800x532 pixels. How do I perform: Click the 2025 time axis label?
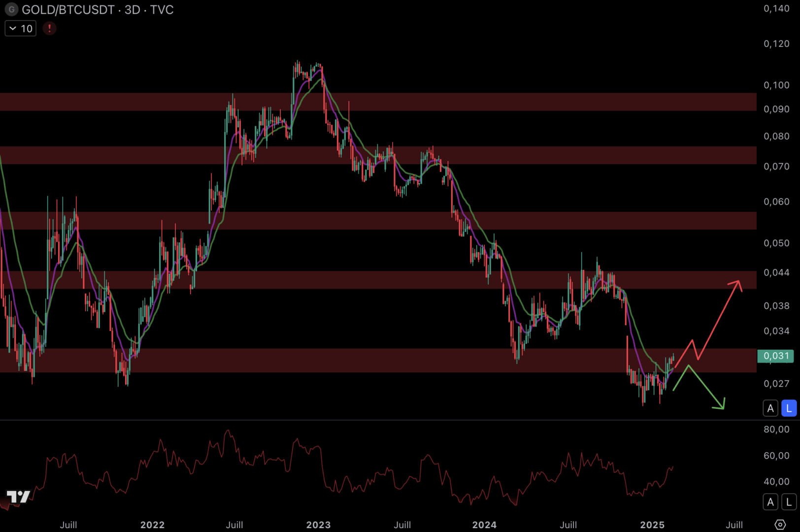pyautogui.click(x=652, y=525)
